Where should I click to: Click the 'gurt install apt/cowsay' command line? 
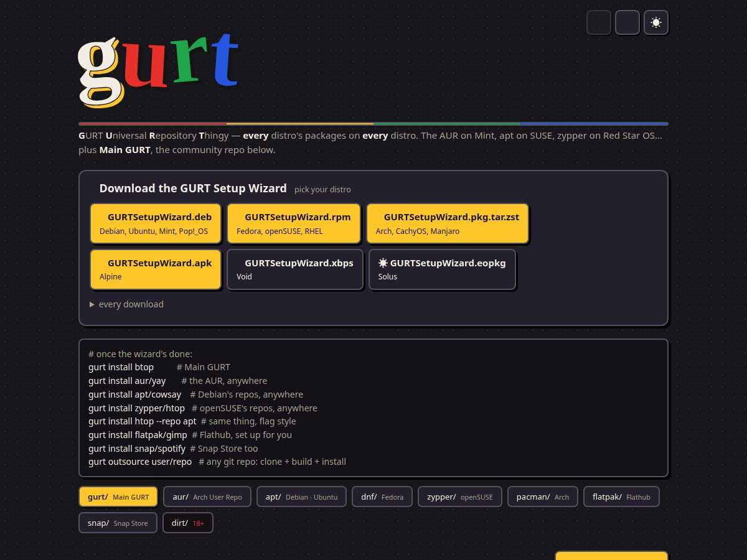click(x=196, y=394)
